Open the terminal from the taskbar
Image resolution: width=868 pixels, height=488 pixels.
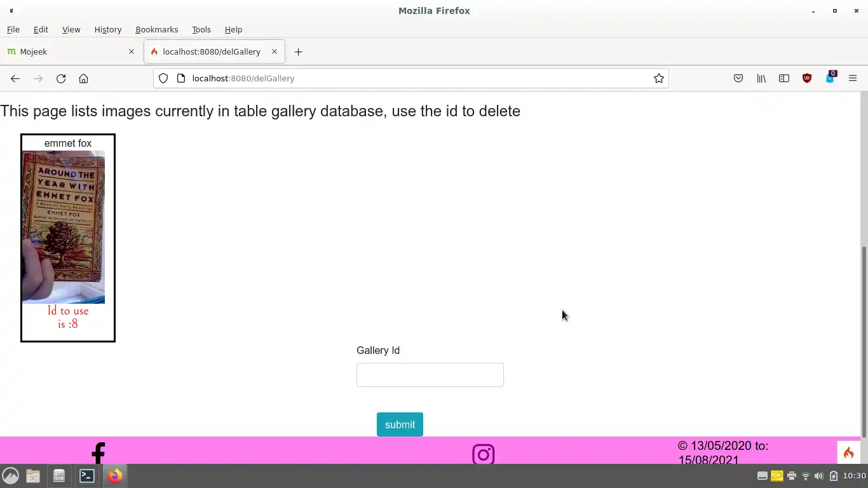[87, 475]
